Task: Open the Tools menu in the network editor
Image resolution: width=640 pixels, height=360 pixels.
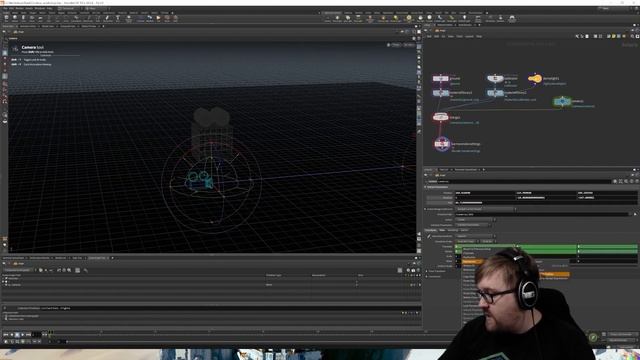Action: pyautogui.click(x=460, y=36)
